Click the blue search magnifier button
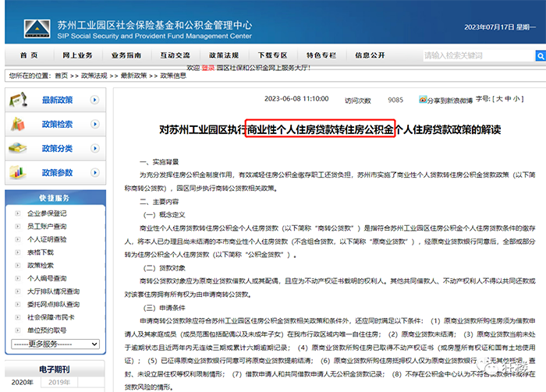 [541, 55]
